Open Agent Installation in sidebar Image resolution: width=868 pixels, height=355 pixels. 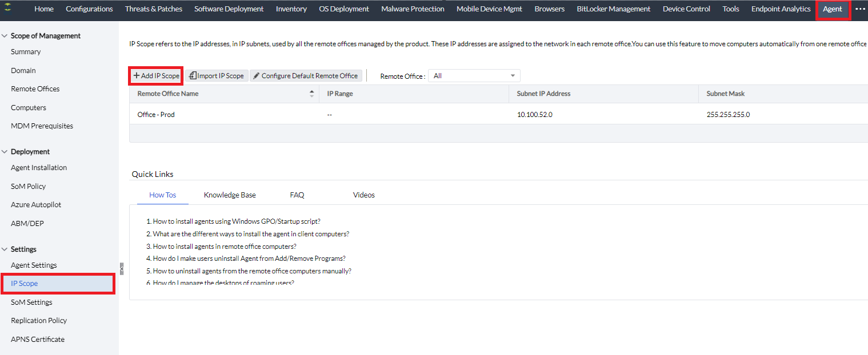39,168
